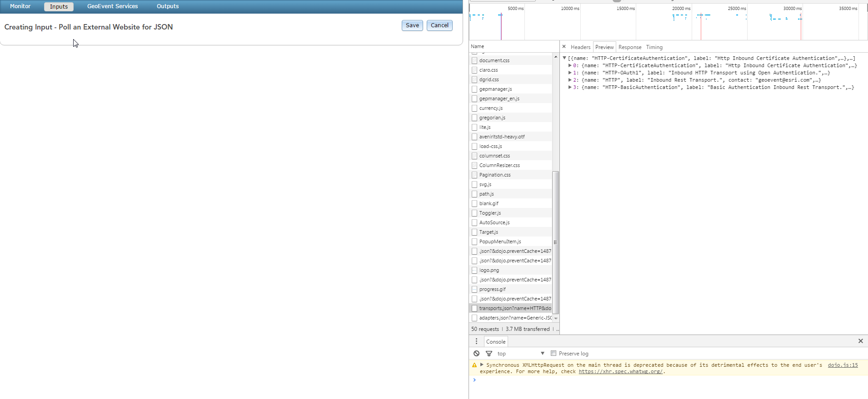
Task: Switch to the Outputs tab
Action: click(168, 6)
